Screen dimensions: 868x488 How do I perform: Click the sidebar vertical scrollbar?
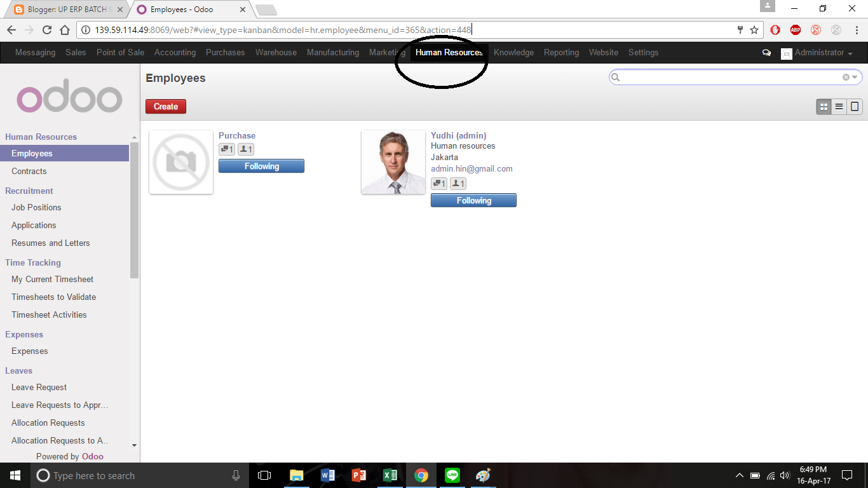(x=134, y=210)
